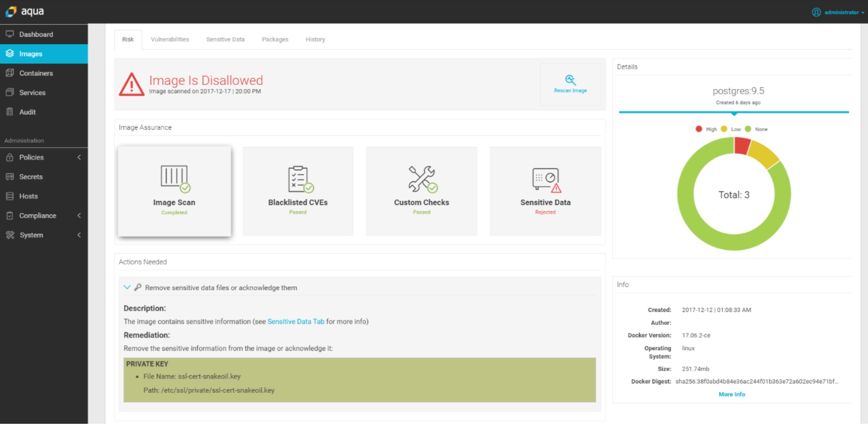Collapse the Remove sensitive data action chevron
The image size is (868, 425).
127,287
